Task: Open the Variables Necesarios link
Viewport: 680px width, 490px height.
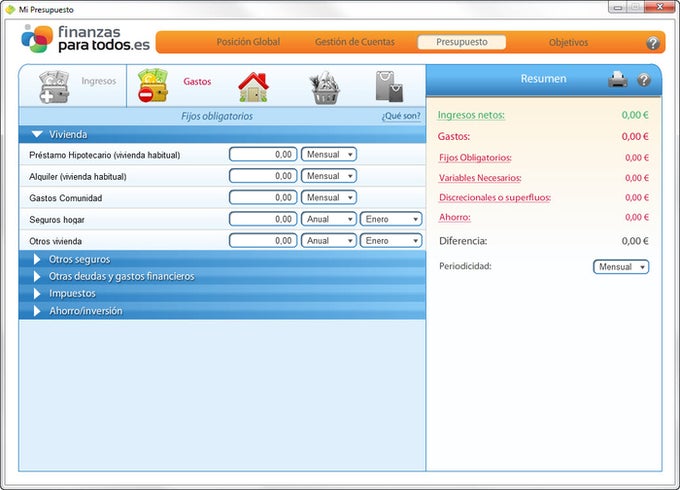Action: [480, 178]
